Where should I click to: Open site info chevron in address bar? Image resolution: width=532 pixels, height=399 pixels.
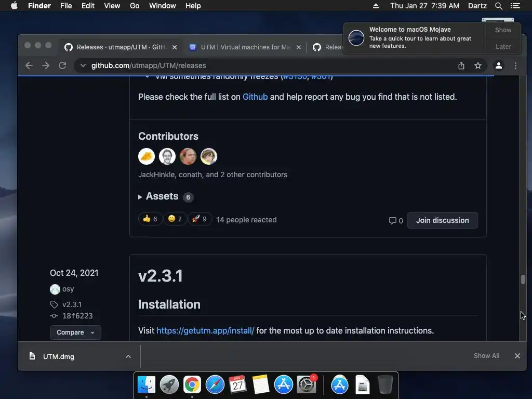click(83, 65)
